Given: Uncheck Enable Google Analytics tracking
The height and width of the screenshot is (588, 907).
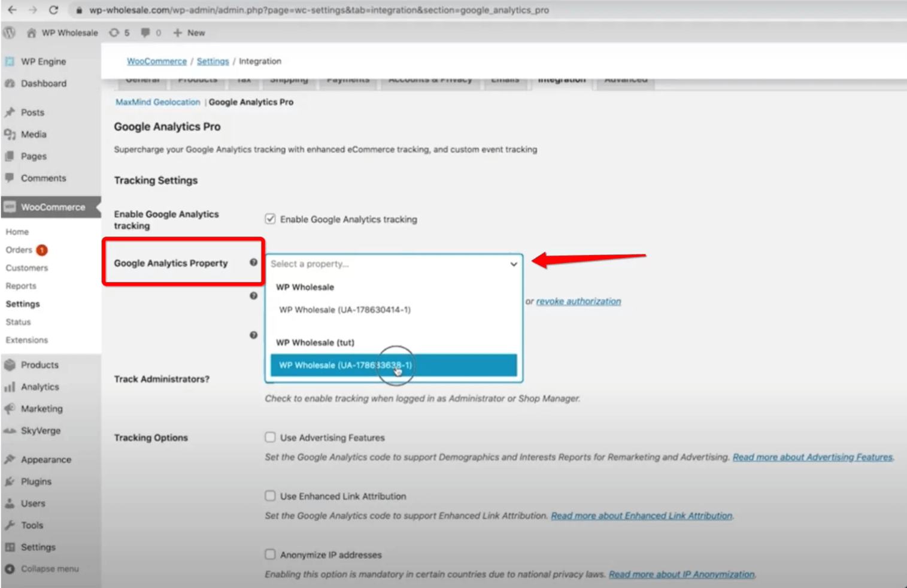Looking at the screenshot, I should tap(271, 219).
